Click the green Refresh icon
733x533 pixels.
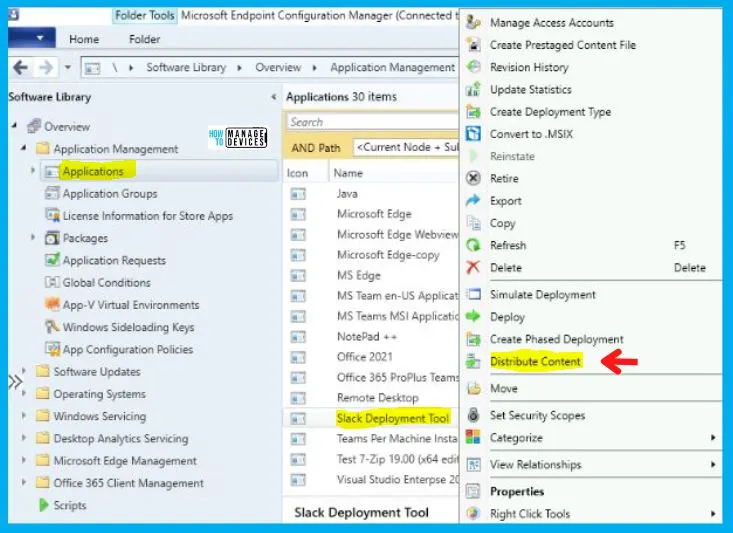point(473,245)
